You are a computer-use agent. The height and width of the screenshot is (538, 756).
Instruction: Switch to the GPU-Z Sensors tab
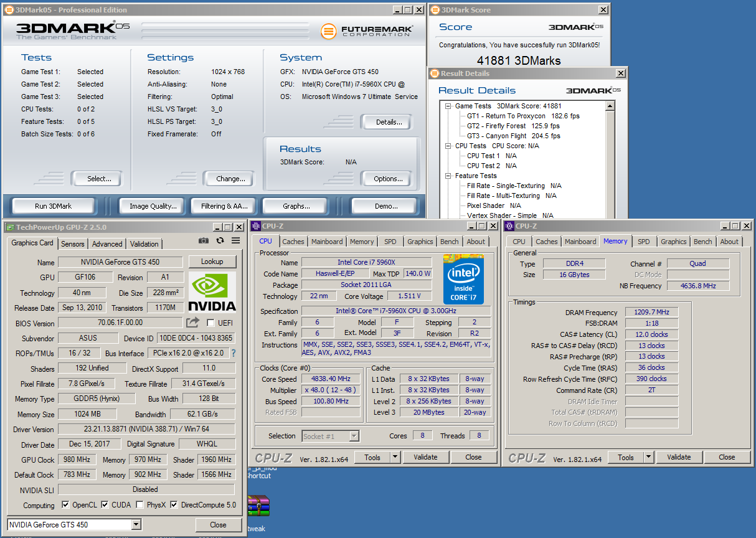click(x=73, y=244)
